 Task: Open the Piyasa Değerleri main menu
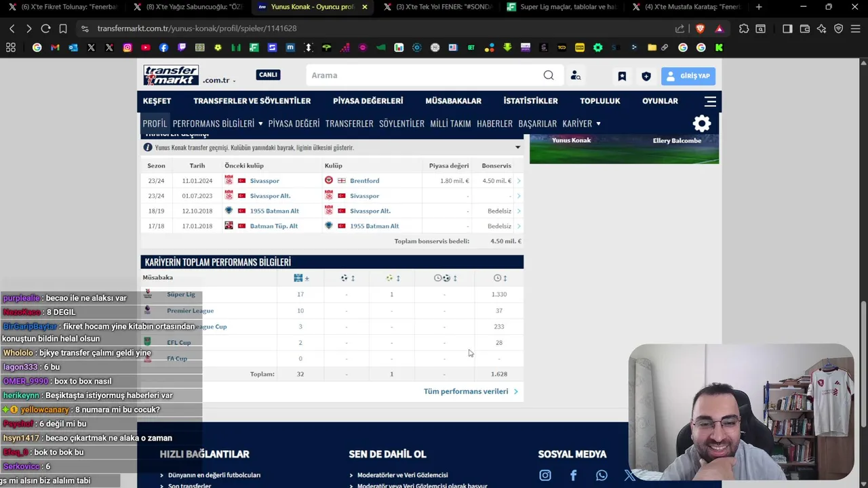pos(368,101)
